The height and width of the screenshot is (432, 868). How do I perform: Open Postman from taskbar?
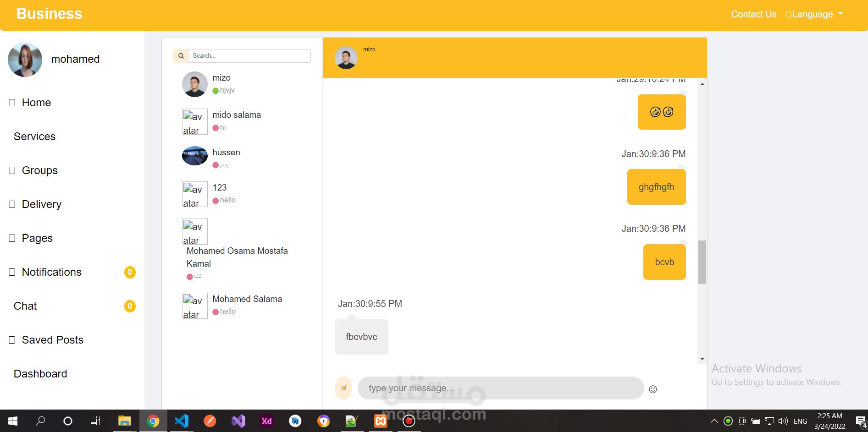click(x=210, y=421)
